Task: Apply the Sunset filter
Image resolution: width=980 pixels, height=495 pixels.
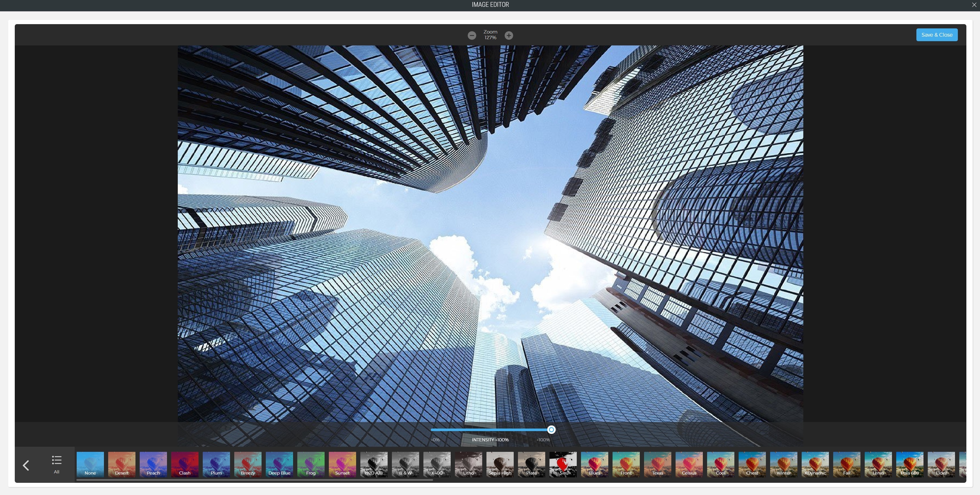Action: [342, 465]
